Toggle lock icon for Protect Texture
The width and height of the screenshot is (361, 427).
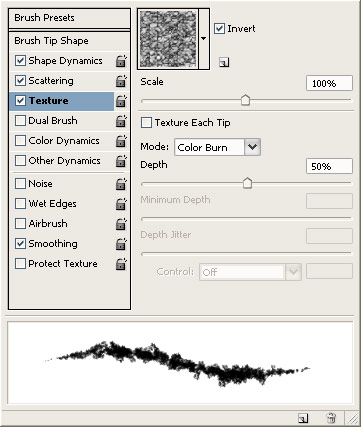pos(121,264)
